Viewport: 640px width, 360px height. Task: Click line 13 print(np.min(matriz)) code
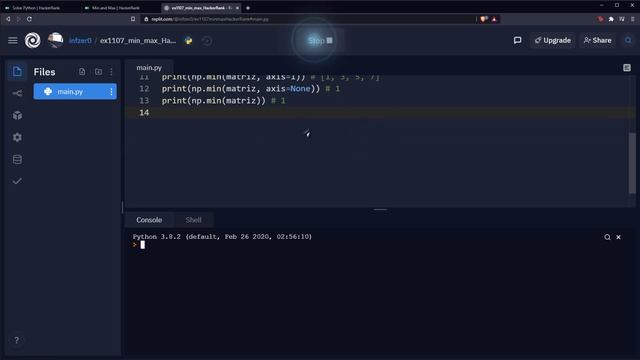point(213,100)
